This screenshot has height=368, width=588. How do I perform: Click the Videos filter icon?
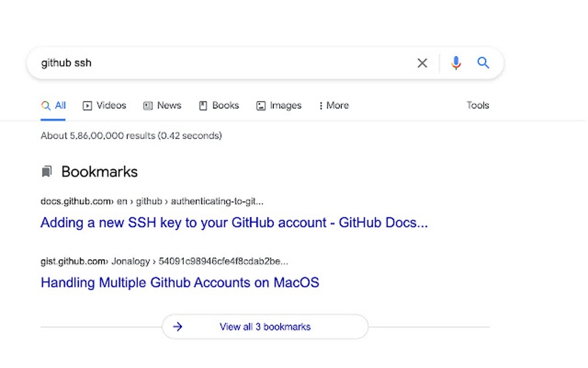87,106
